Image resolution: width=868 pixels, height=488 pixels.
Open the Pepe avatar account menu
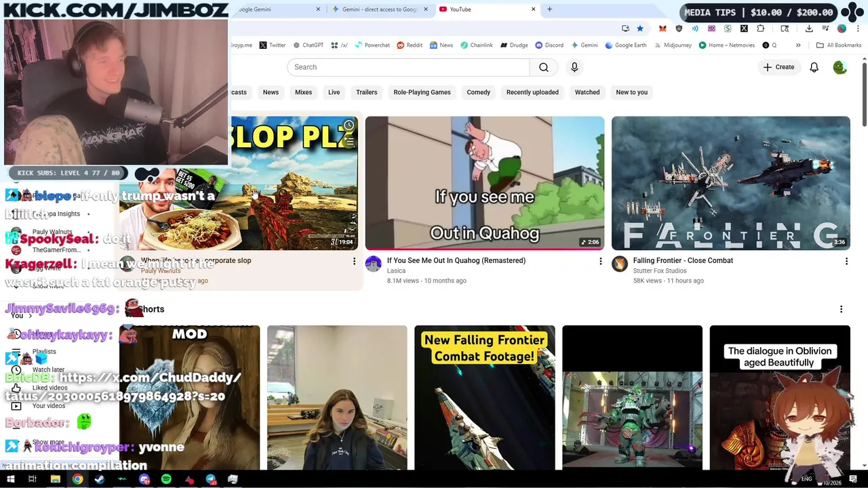coord(840,67)
